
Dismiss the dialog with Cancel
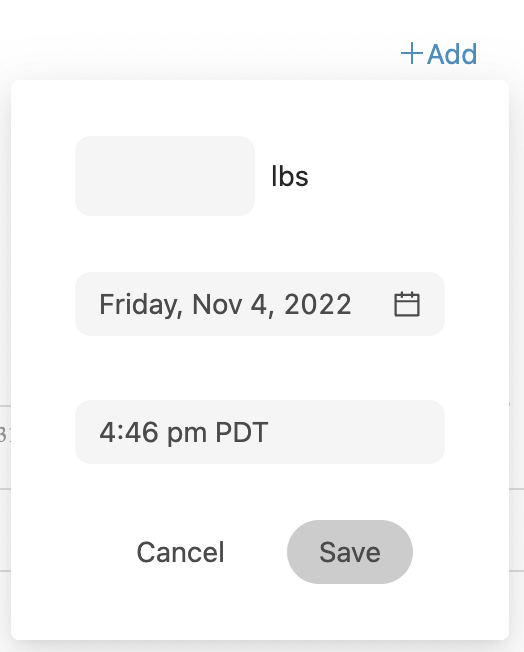click(180, 552)
